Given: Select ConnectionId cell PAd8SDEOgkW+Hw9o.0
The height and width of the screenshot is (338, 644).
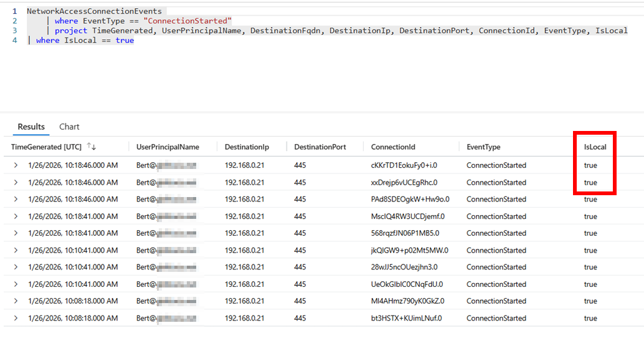Looking at the screenshot, I should tap(410, 199).
